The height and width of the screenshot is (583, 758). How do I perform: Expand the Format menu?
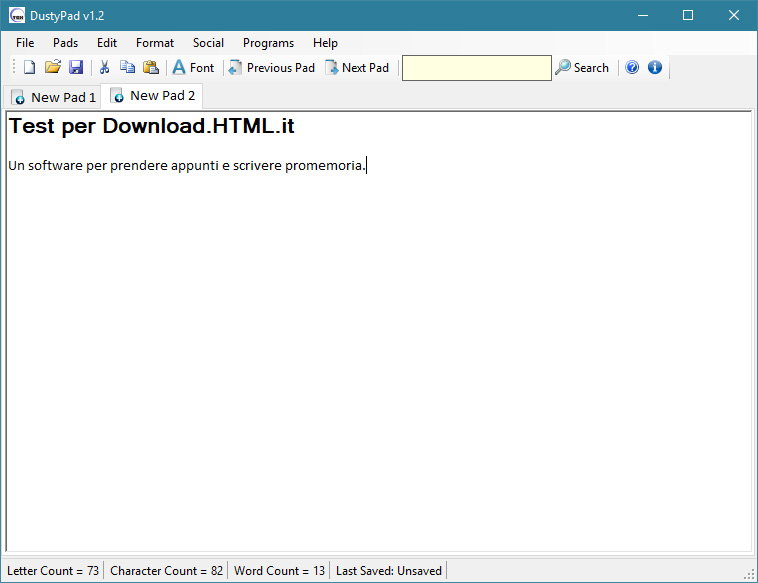155,43
